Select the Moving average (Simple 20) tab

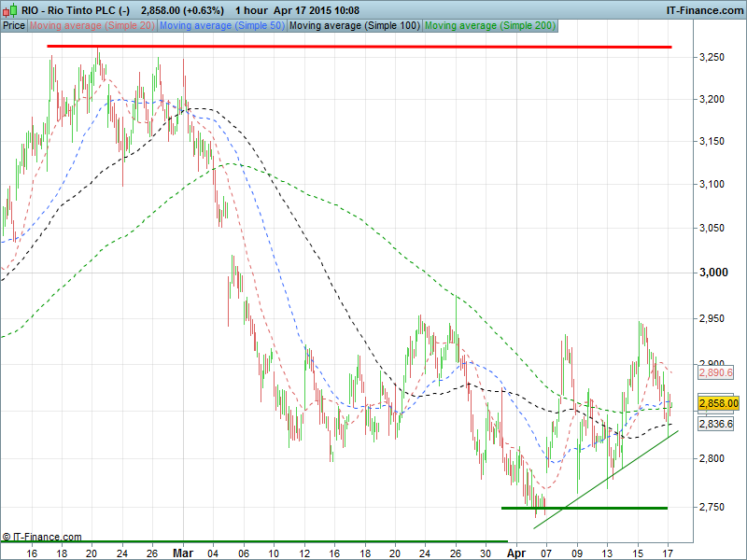[92, 25]
